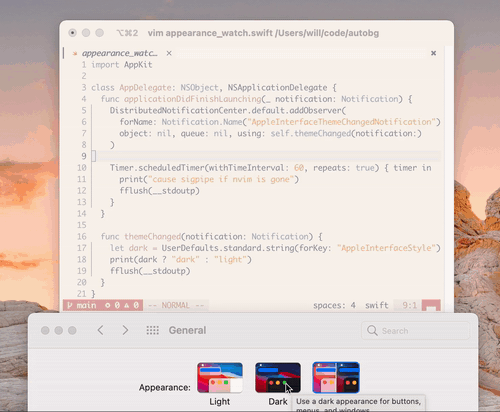Click 'print(dark' on line 18
This screenshot has height=412, width=500.
(x=133, y=259)
